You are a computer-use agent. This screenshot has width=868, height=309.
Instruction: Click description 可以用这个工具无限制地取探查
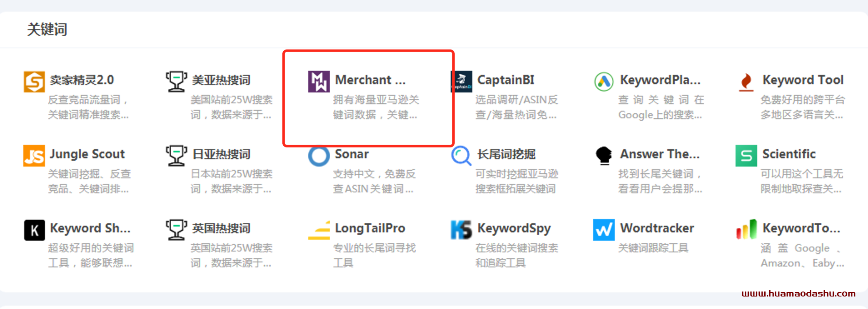click(x=802, y=181)
